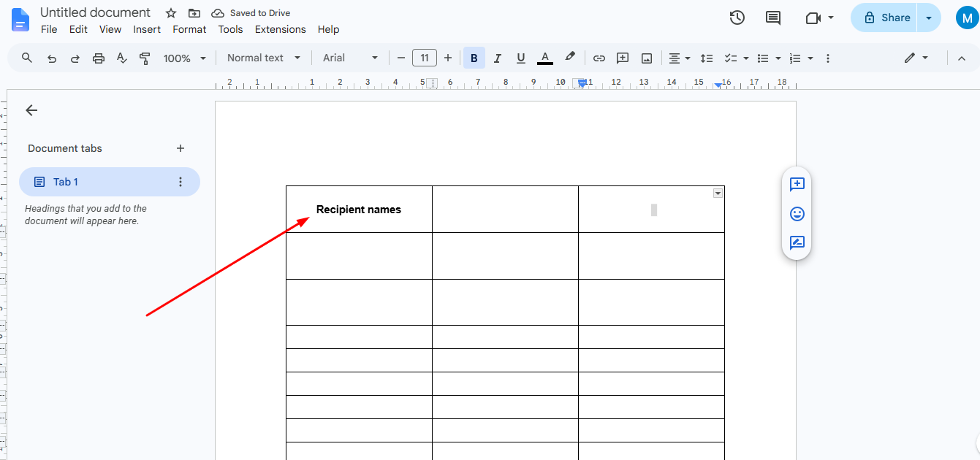The image size is (980, 460).
Task: Toggle bold formatting
Action: 474,58
